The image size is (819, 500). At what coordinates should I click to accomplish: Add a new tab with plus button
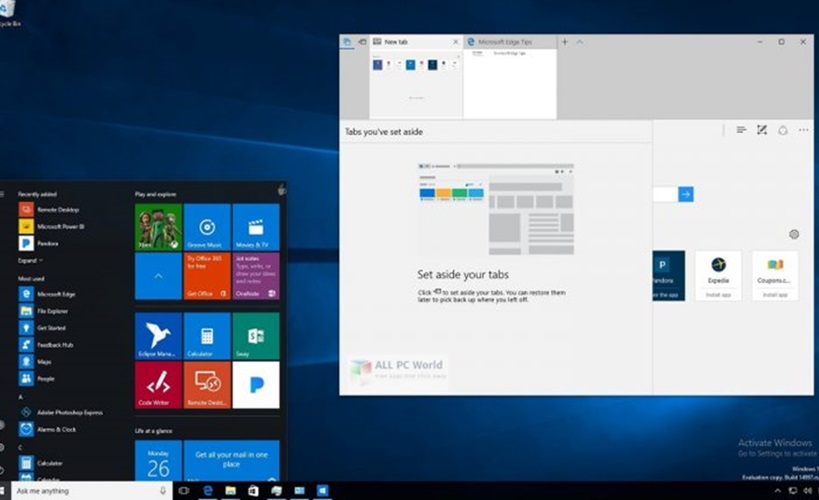click(x=565, y=42)
